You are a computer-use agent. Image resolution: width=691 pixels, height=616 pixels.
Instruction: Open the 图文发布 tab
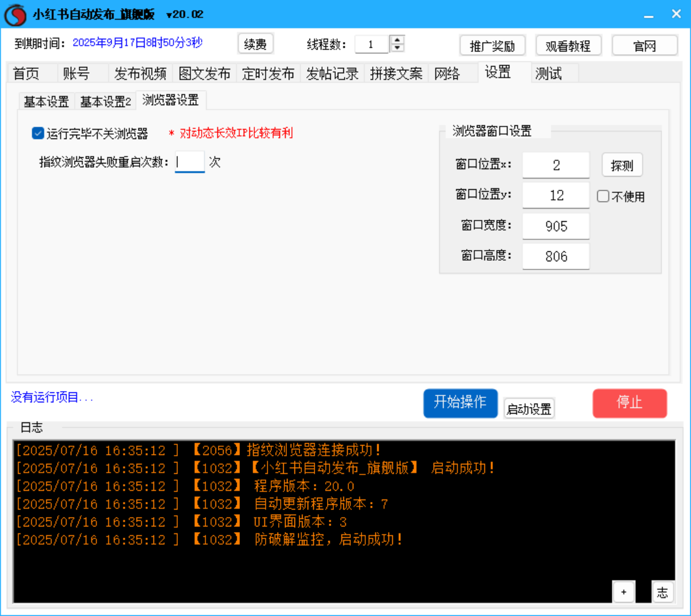tap(204, 73)
